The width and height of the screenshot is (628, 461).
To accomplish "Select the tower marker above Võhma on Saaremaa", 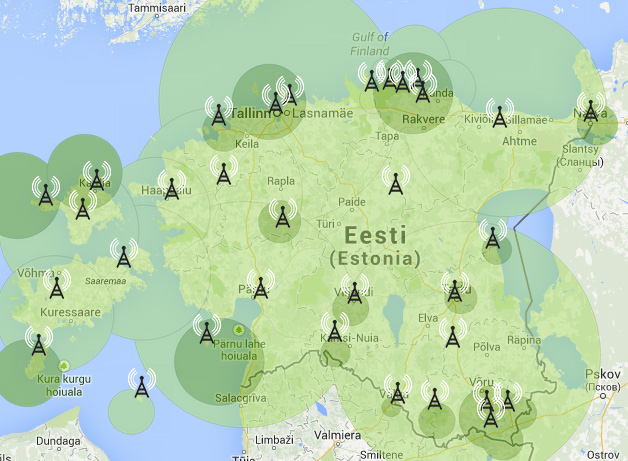I will [57, 286].
